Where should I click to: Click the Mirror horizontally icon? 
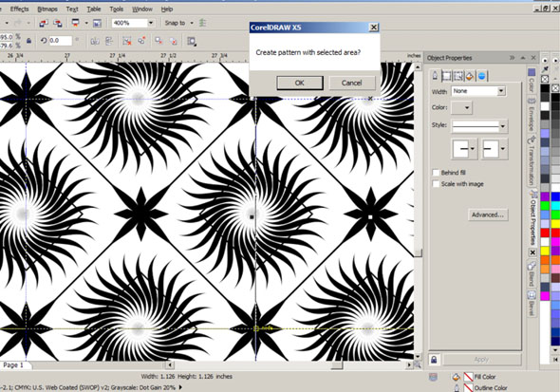coord(95,41)
